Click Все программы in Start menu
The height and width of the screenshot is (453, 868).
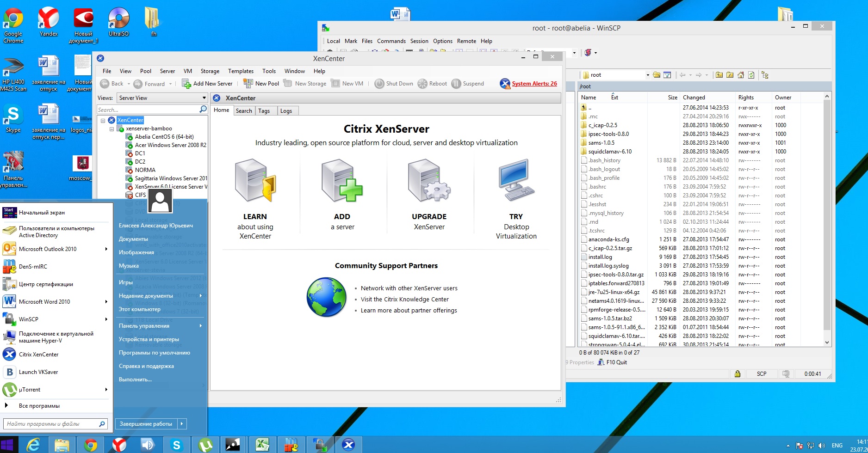pos(39,406)
